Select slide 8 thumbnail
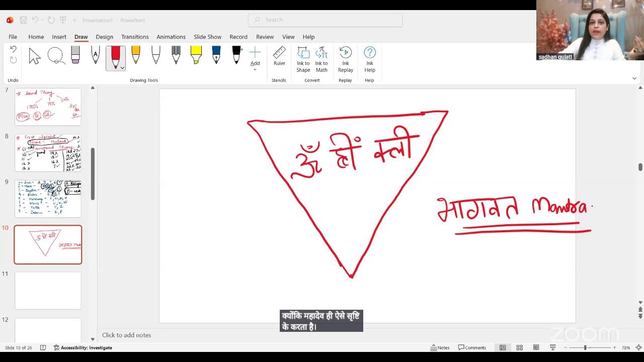Screen dimensions: 644x362 point(48,153)
